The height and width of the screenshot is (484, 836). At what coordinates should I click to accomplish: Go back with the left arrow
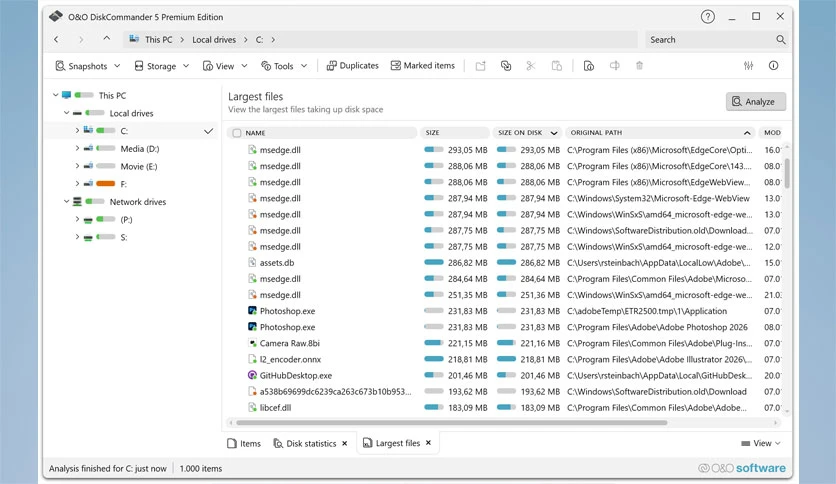pyautogui.click(x=56, y=39)
